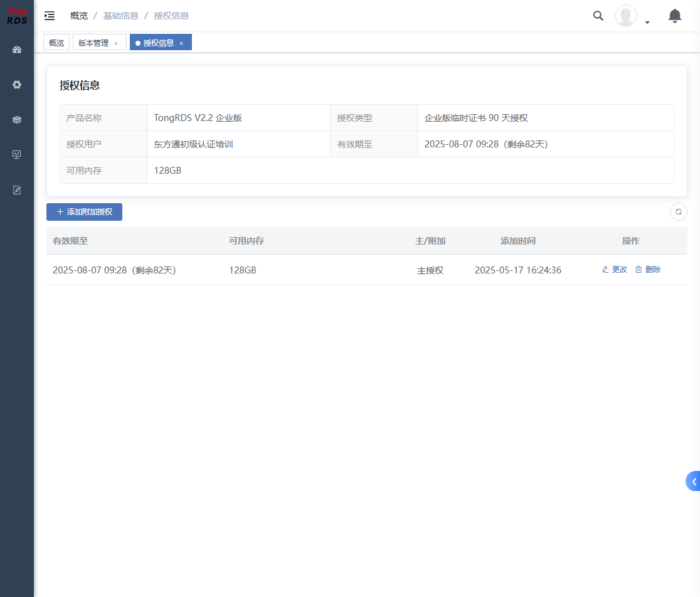Open the dashboard gauge icon in sidebar
The height and width of the screenshot is (597, 700).
[17, 50]
